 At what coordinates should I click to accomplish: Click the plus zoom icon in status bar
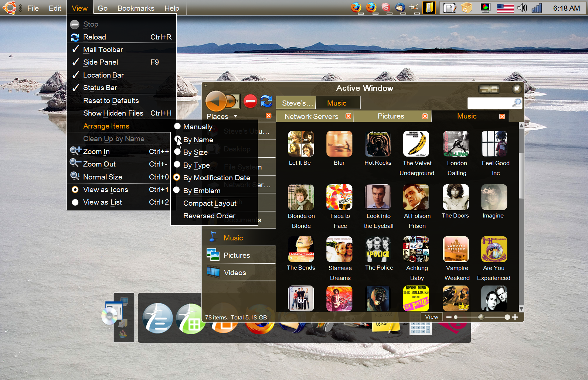(x=515, y=317)
